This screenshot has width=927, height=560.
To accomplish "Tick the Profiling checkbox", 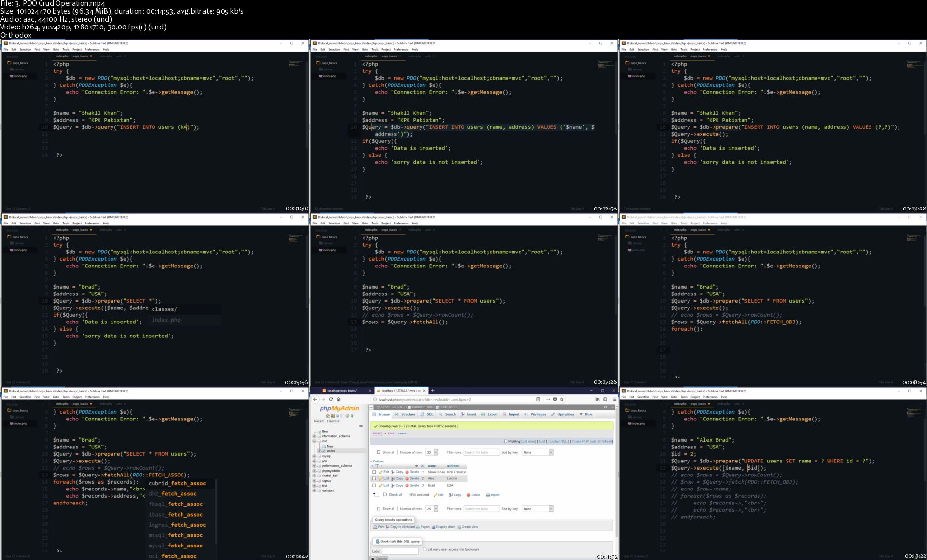I will [x=506, y=441].
